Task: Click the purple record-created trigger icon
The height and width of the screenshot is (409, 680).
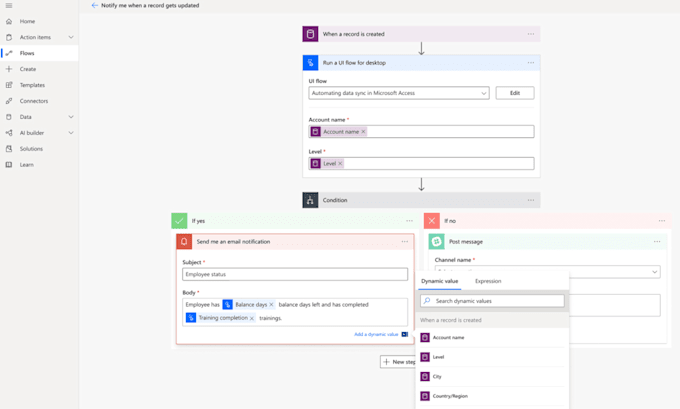Action: point(310,34)
